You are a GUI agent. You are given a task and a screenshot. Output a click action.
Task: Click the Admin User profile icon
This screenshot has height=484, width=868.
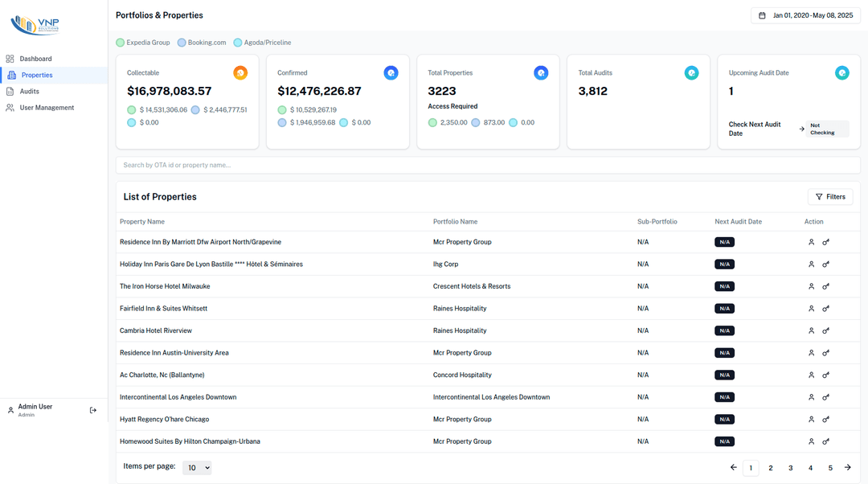coord(10,410)
